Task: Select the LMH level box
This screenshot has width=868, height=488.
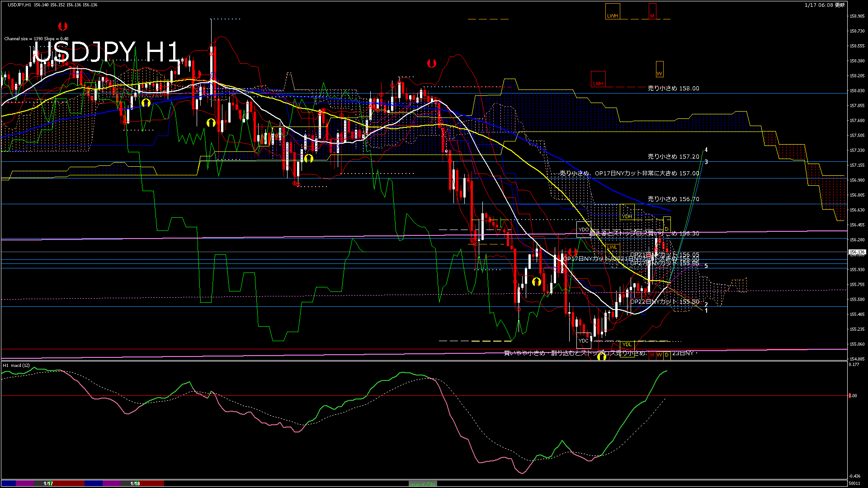Action: coord(598,79)
